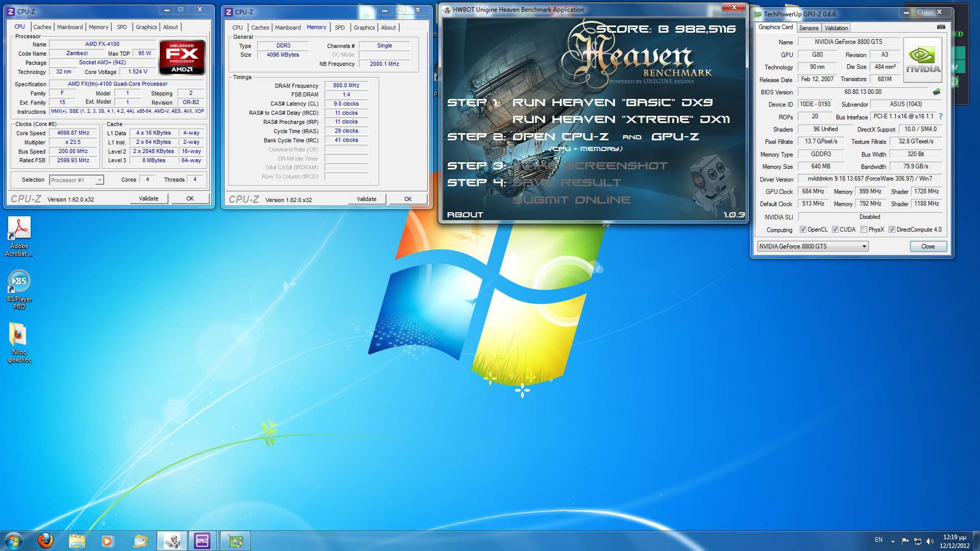Click the Core Speed value 4699.87 MHz
Image resolution: width=980 pixels, height=551 pixels.
73,133
